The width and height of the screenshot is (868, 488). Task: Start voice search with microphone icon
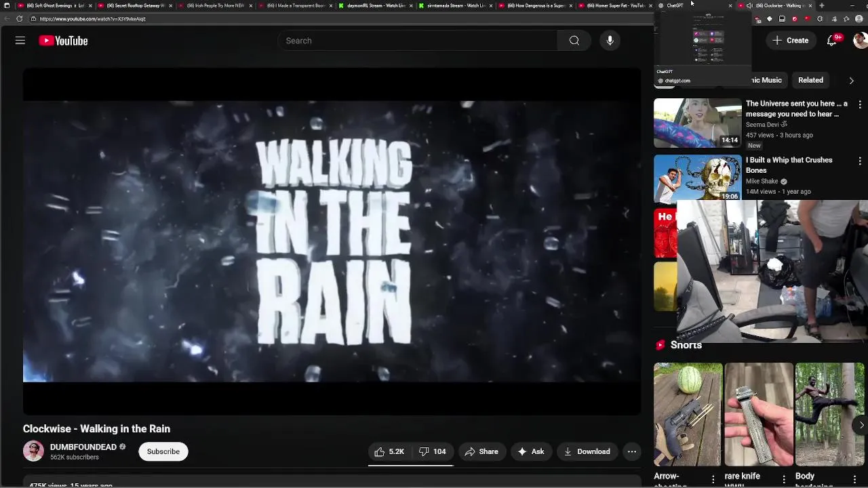[x=610, y=41]
